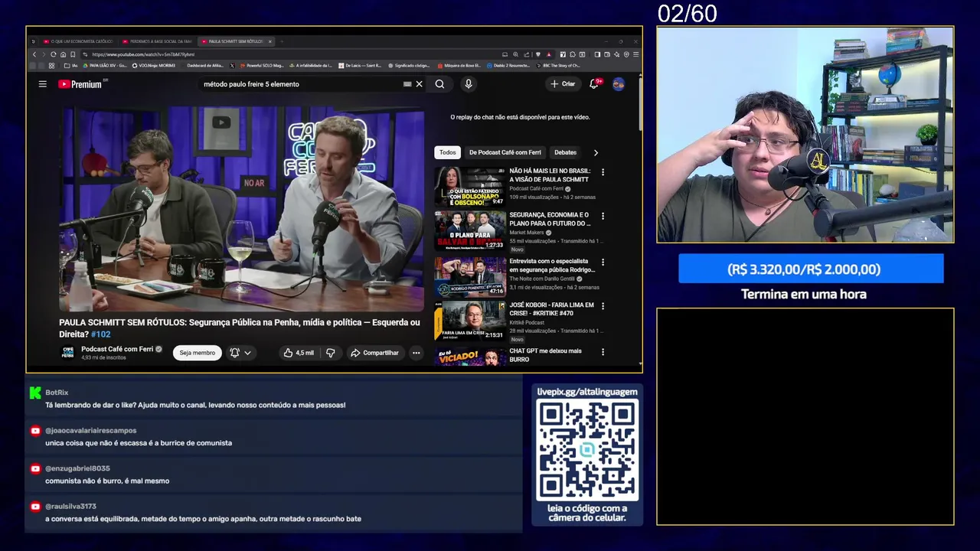Open options for 'SEGURANÇA, ECONOMIA E O PLANO' video
Screen dimensions: 980x551
(603, 217)
